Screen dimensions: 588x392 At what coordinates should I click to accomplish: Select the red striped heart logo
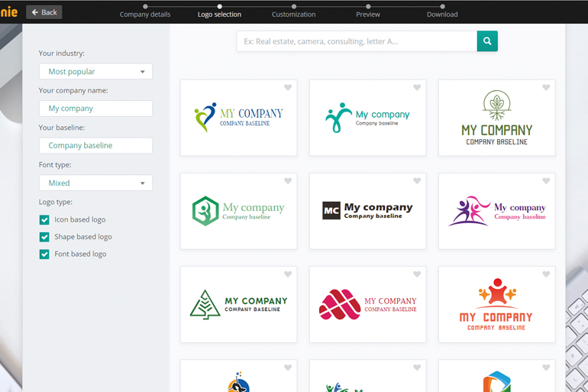pos(367,304)
